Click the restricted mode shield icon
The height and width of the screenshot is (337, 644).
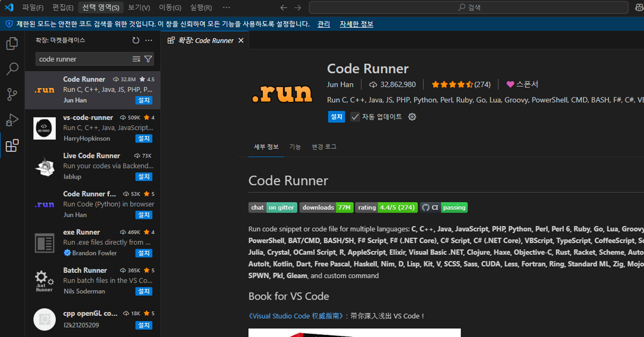(9, 24)
